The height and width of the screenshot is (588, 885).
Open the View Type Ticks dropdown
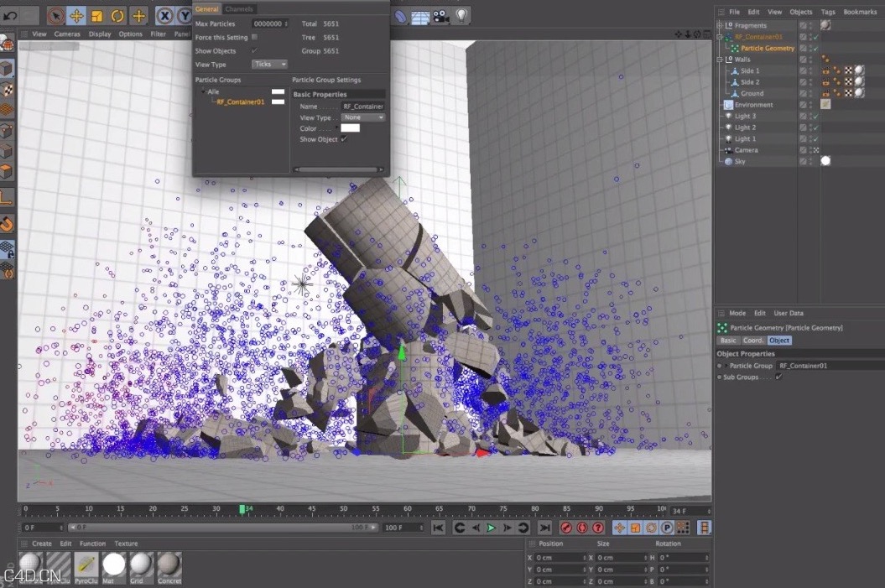268,65
